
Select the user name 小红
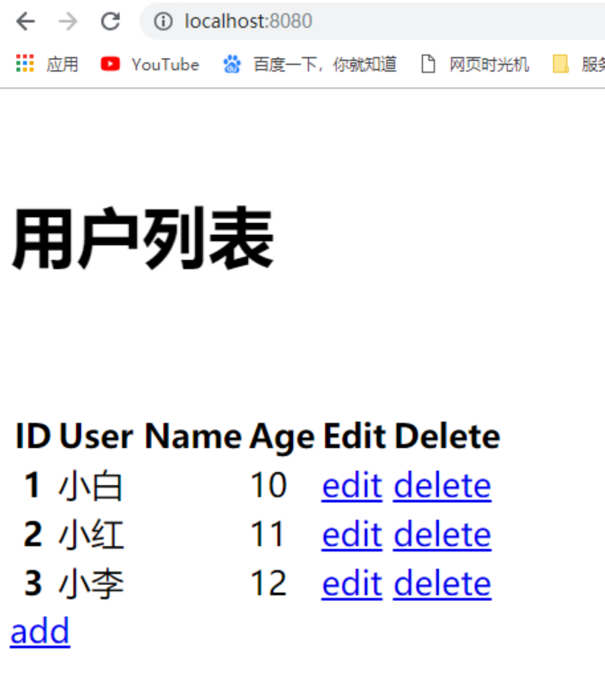click(x=91, y=535)
